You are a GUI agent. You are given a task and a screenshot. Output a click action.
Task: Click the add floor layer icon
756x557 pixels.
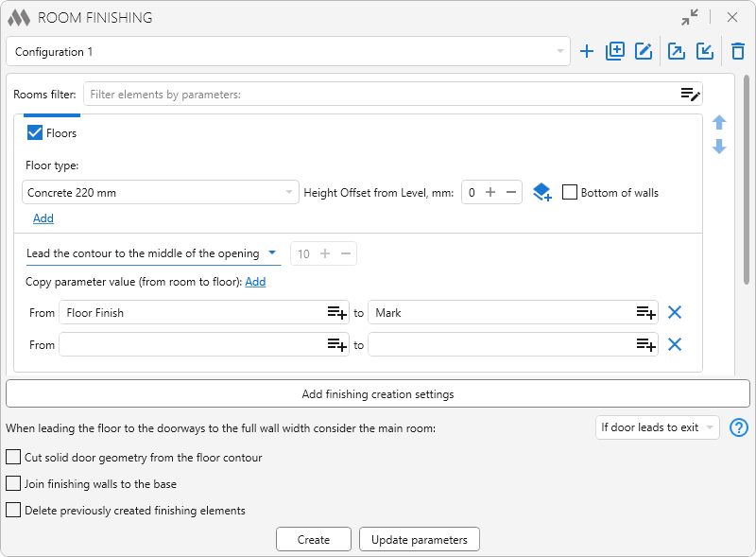pyautogui.click(x=541, y=192)
